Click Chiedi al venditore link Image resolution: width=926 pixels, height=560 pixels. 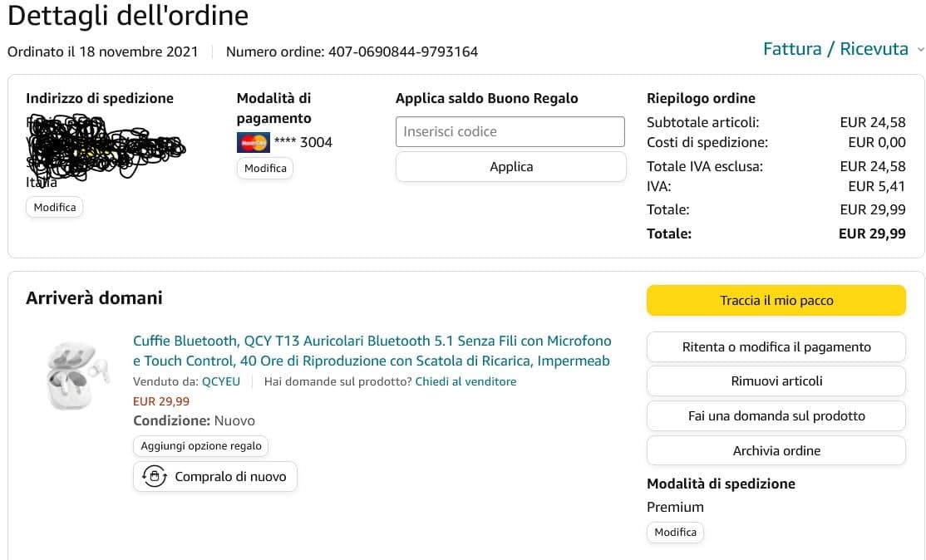465,381
